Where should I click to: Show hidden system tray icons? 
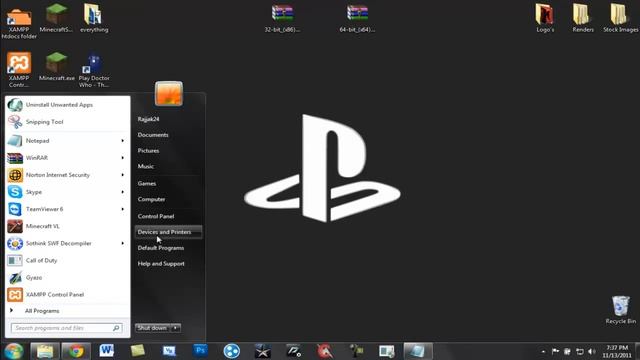point(543,351)
